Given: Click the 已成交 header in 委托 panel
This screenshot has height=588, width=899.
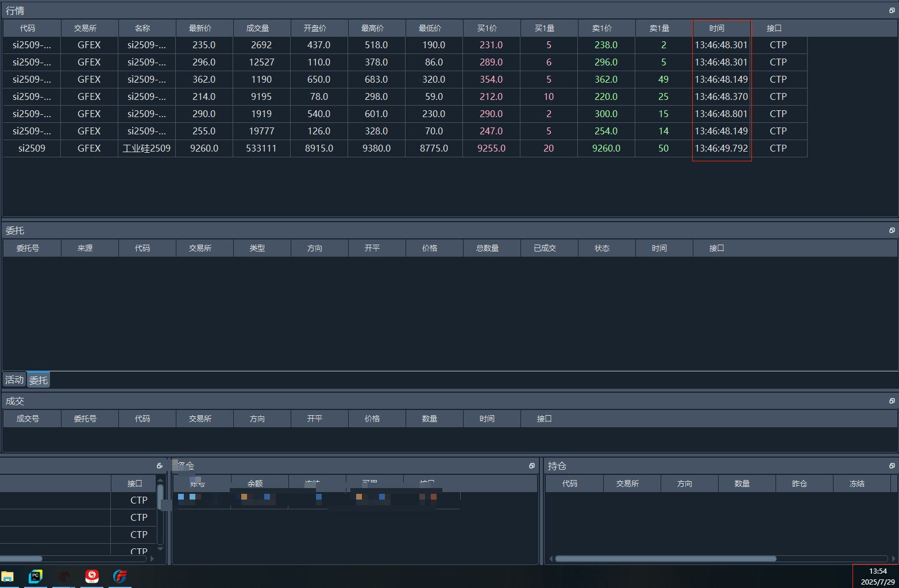Looking at the screenshot, I should point(549,248).
